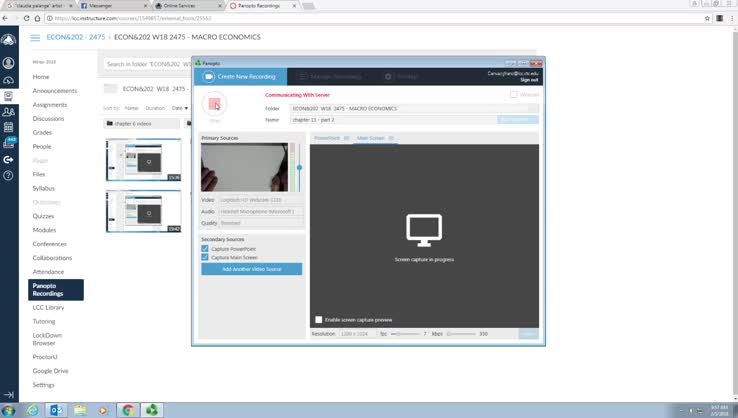This screenshot has height=418, width=738.
Task: Open the Panopto Recordings nav item
Action: 56,289
